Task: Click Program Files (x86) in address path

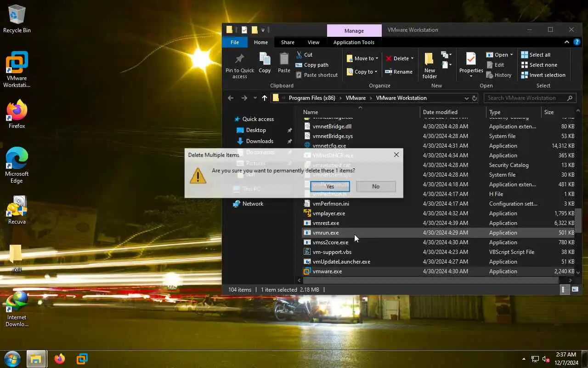Action: point(312,98)
